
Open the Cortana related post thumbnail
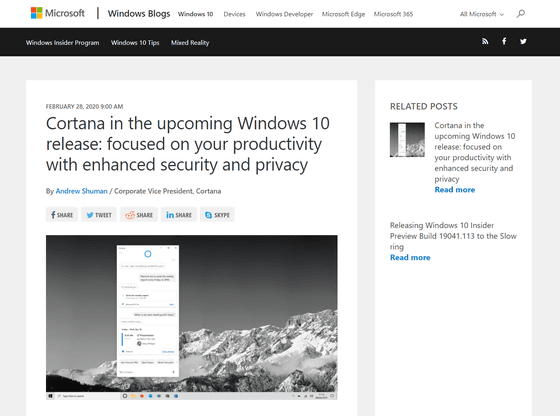coord(407,140)
